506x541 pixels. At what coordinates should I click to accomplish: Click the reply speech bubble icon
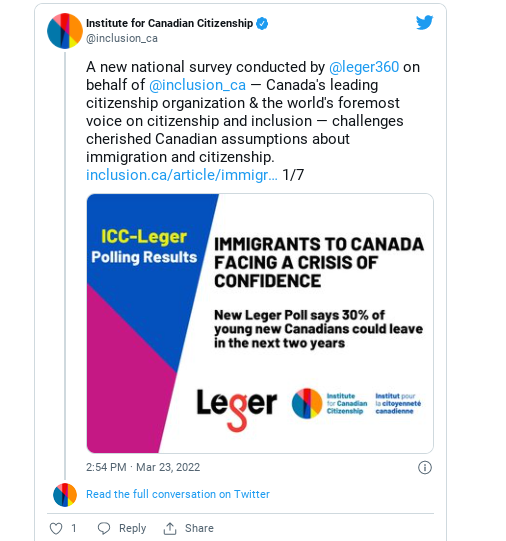click(104, 528)
